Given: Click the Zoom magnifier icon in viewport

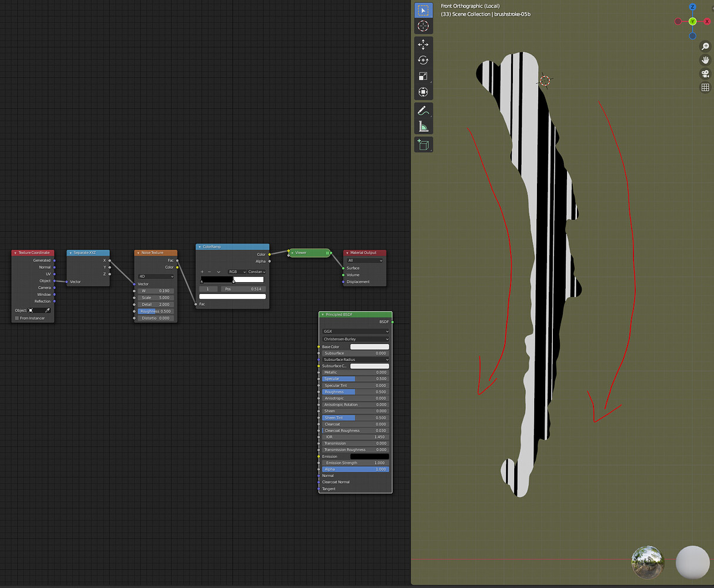Looking at the screenshot, I should tap(705, 46).
